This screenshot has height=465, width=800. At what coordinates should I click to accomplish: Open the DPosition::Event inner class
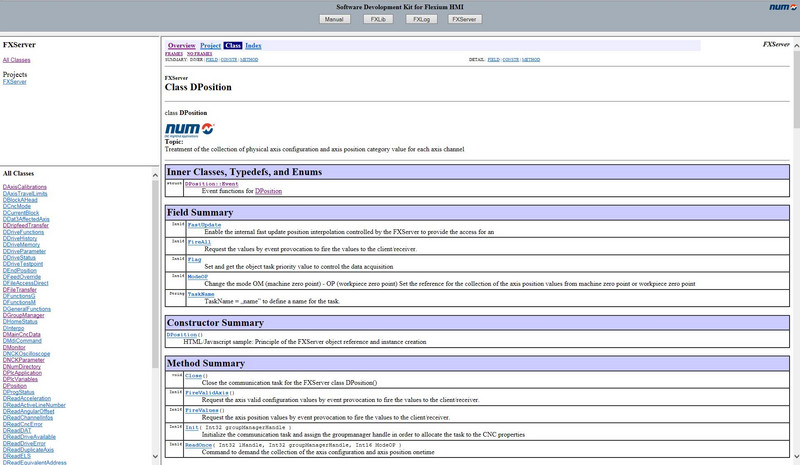pos(211,184)
